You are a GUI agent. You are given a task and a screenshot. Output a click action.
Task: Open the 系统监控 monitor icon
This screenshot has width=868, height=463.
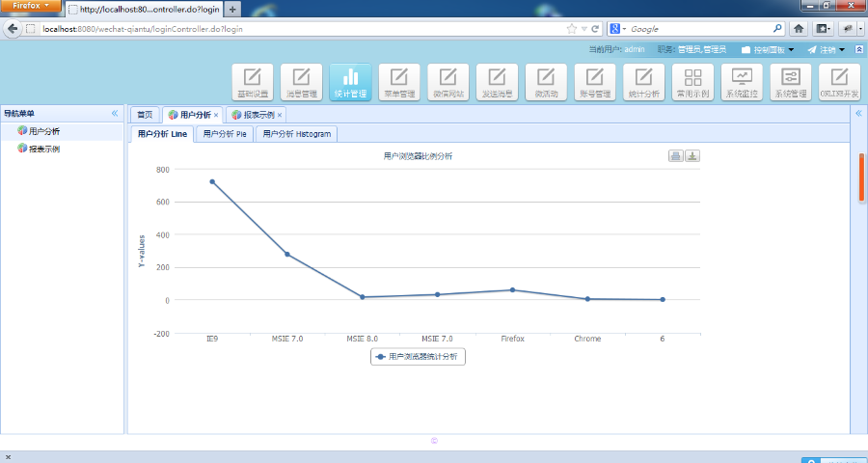742,82
